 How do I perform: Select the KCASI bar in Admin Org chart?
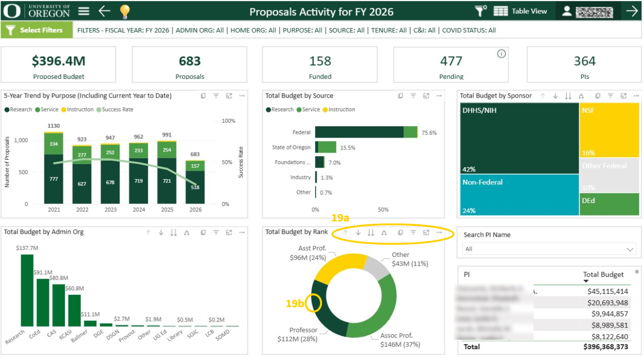(74, 311)
